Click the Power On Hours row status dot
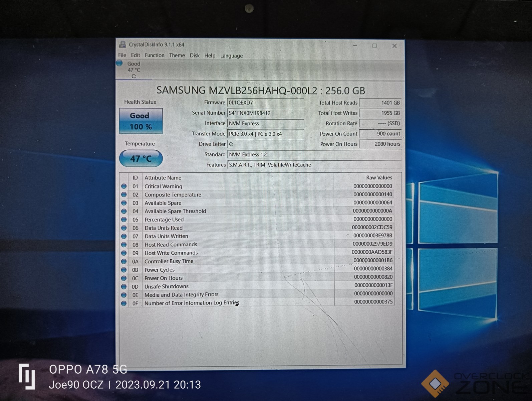 124,278
